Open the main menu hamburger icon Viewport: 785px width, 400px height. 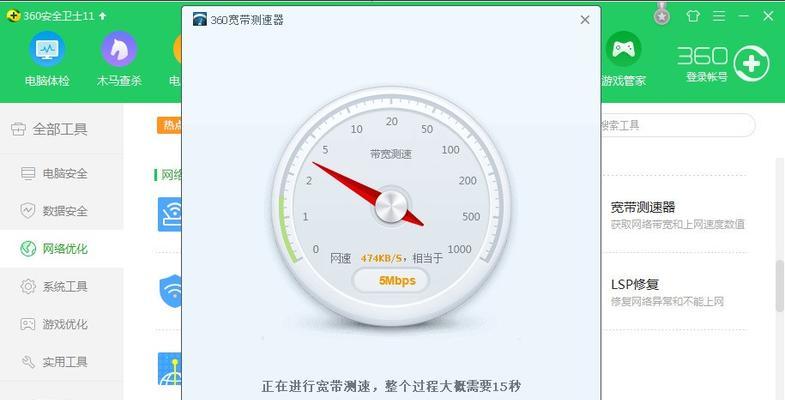point(719,16)
